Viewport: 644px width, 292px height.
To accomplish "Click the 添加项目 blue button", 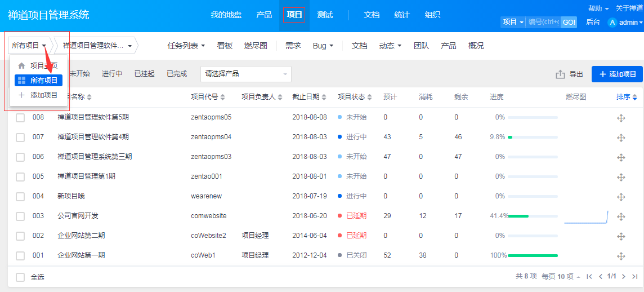I will (x=617, y=74).
